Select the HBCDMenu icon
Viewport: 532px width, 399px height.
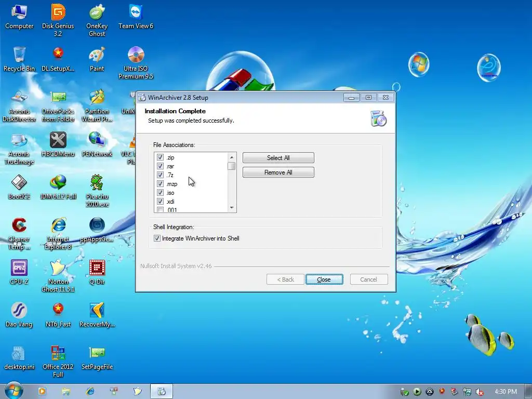point(58,144)
